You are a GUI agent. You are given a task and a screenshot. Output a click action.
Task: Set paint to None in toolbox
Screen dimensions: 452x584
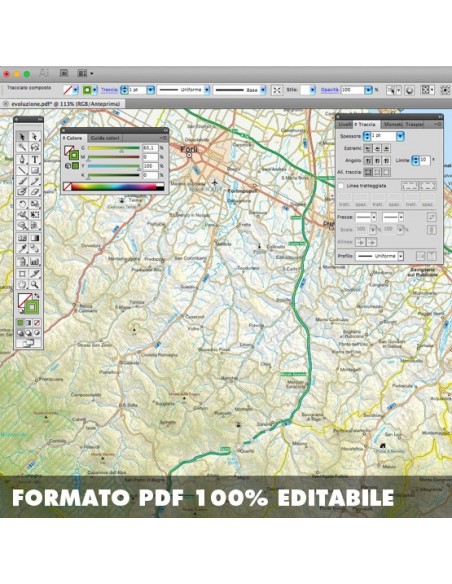pos(37,323)
